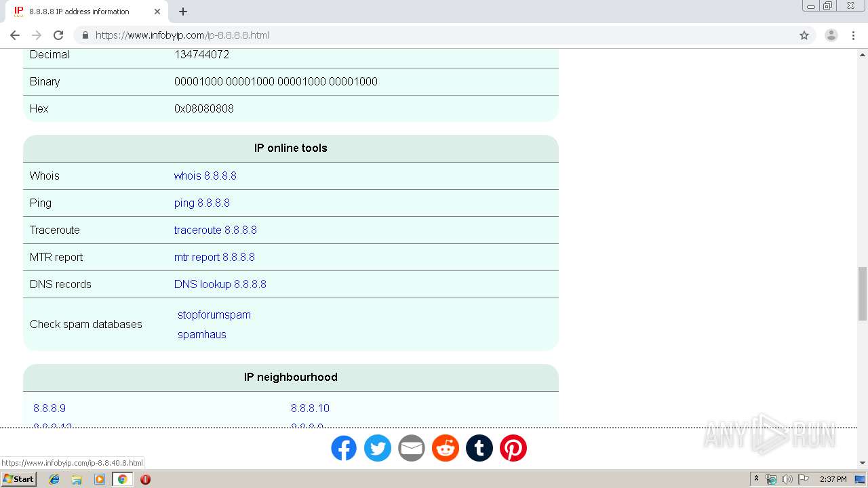Go back to previous page
The height and width of the screenshot is (488, 868).
tap(15, 35)
